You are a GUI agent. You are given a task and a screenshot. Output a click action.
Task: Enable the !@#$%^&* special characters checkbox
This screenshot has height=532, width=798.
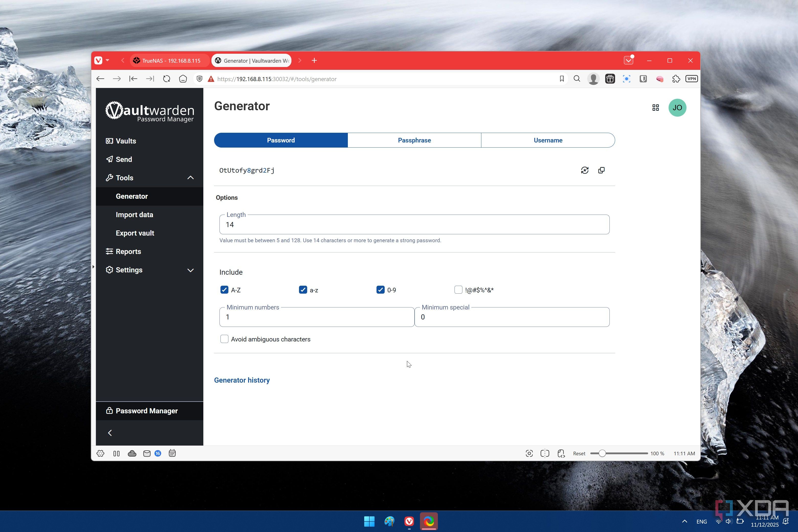point(458,290)
